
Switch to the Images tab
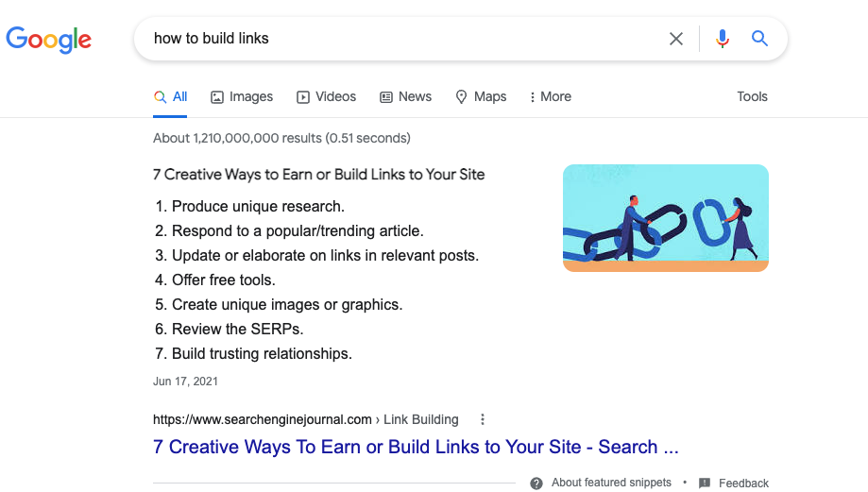click(x=242, y=97)
